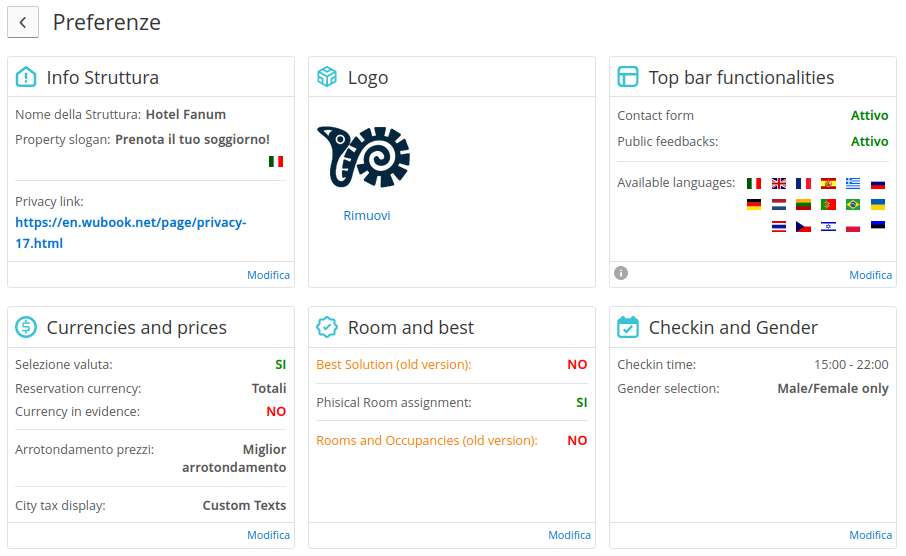Click Modifica in Info Struttura card
Viewport: 906px width, 556px height.
click(x=269, y=275)
